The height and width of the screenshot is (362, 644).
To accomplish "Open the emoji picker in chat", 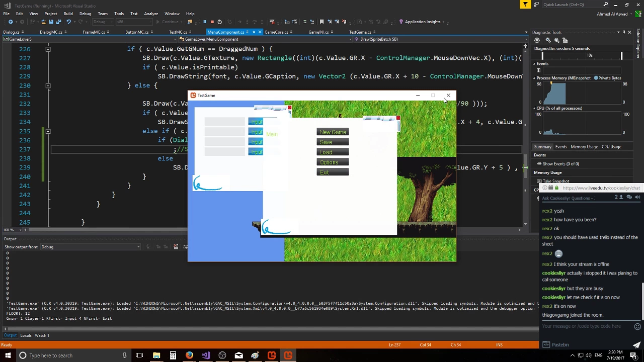I will [x=637, y=326].
